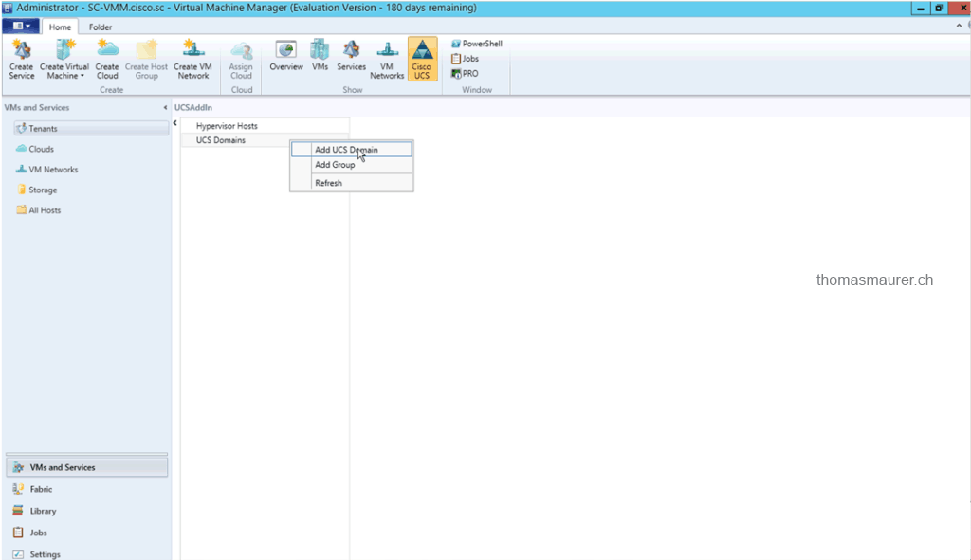Click the Tenants node icon
This screenshot has width=971, height=560.
coord(22,128)
